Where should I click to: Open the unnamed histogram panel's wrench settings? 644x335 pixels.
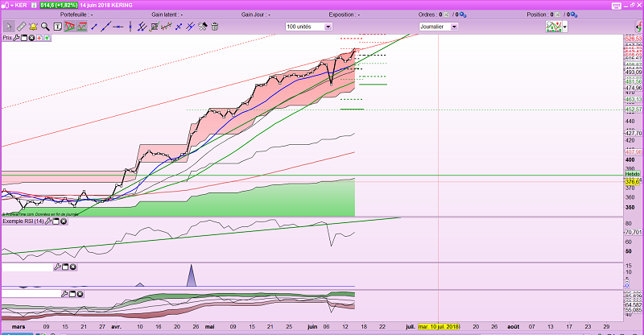pyautogui.click(x=57, y=267)
